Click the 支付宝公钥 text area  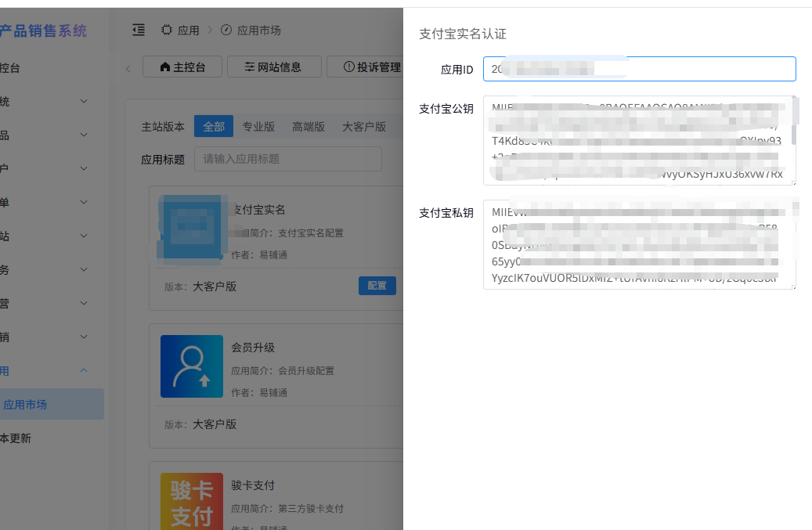tap(639, 141)
